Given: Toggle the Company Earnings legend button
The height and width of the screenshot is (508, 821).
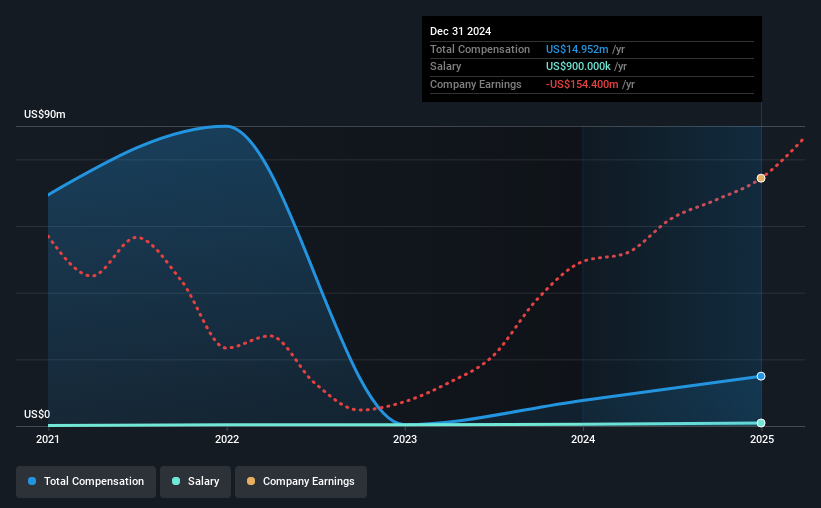Looking at the screenshot, I should click(x=301, y=481).
